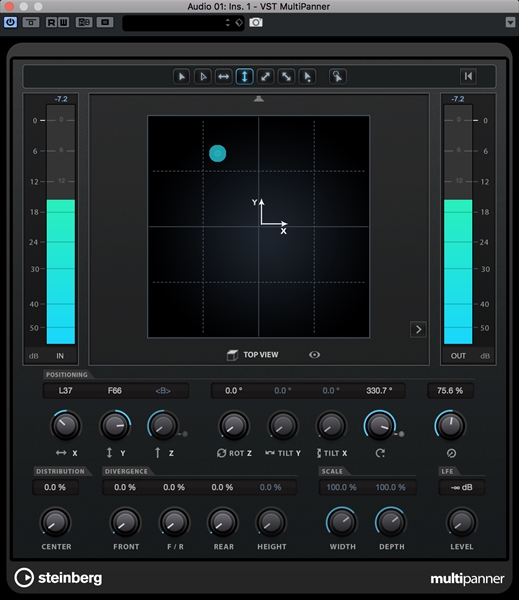Click the LFE LEVEL knob

462,522
